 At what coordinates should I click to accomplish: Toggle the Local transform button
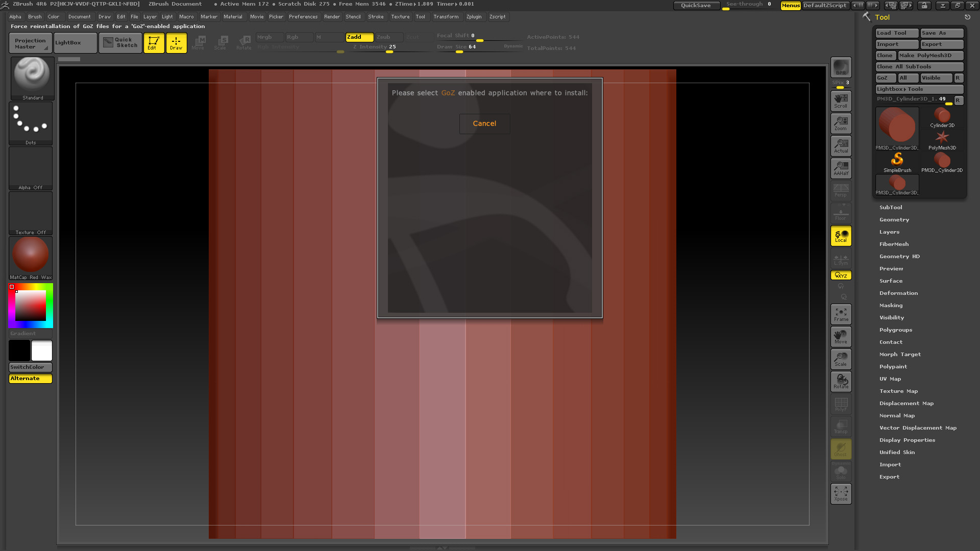coord(841,236)
